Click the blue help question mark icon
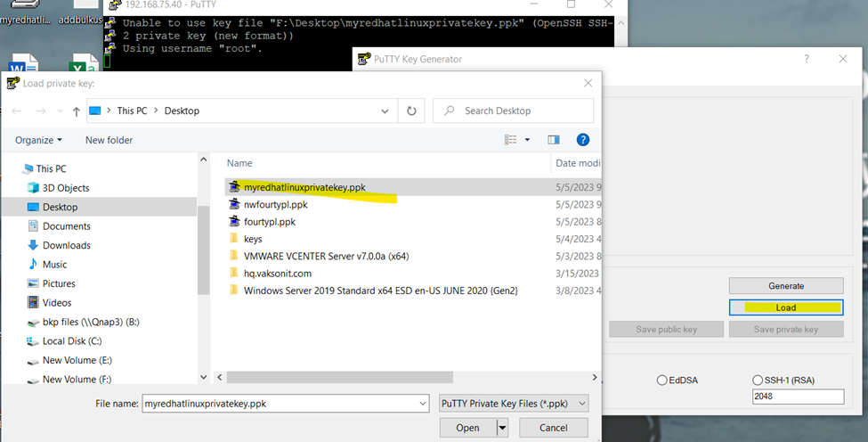 583,140
